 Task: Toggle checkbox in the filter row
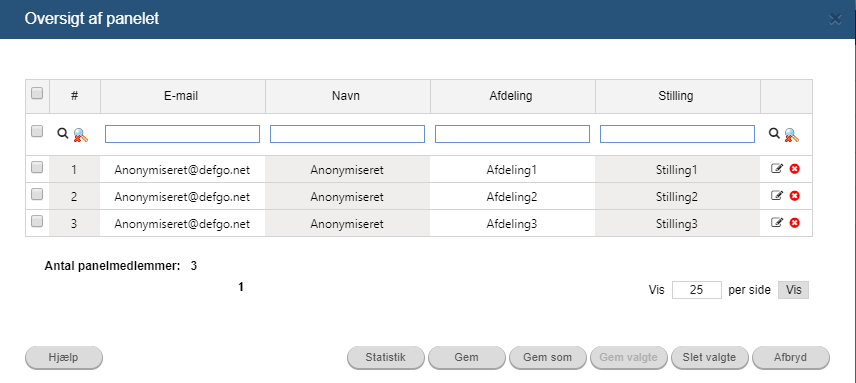coord(37,131)
